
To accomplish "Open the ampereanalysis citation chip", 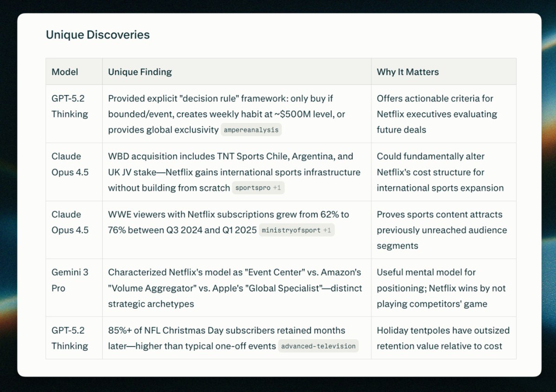I will (251, 130).
